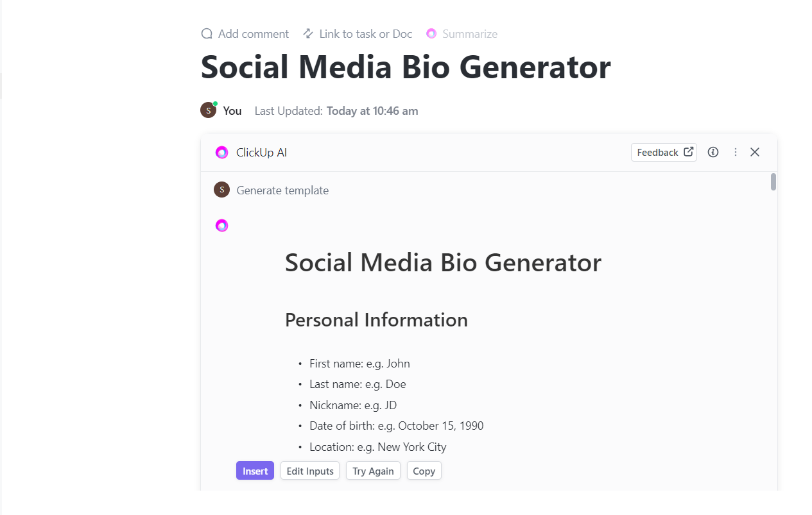Screen dimensions: 812x515
Task: Click the AI response swirl icon
Action: pyautogui.click(x=221, y=225)
